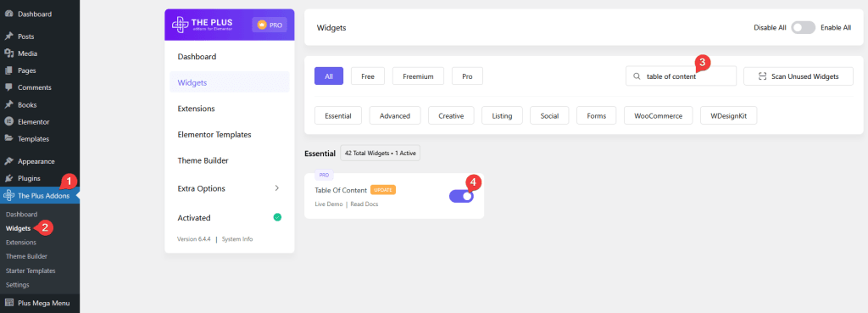Click the Comments bubble icon

[8, 87]
